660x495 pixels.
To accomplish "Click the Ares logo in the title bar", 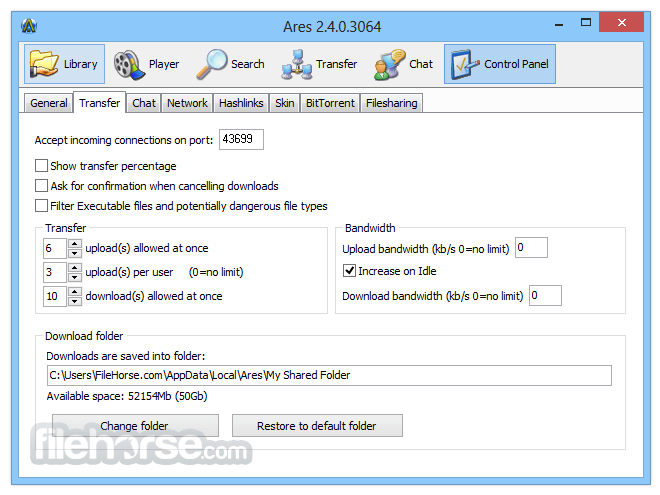I will click(x=29, y=26).
